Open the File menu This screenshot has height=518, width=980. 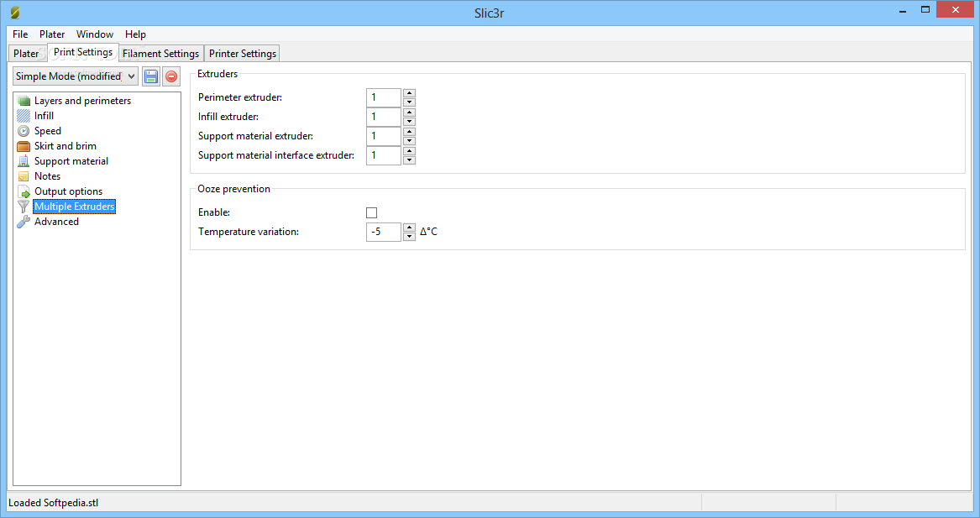click(20, 34)
